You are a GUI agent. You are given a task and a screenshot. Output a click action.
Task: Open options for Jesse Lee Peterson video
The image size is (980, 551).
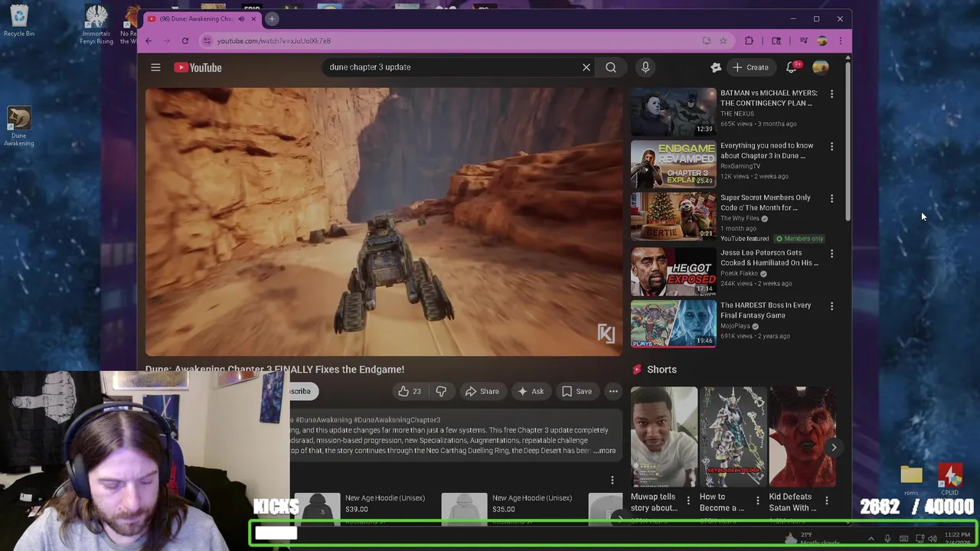coord(832,253)
